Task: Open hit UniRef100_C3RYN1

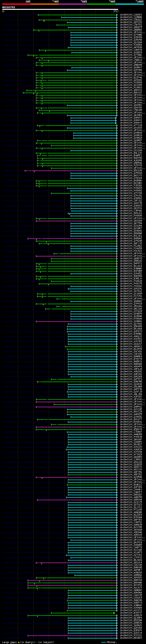Action: pyautogui.click(x=131, y=211)
